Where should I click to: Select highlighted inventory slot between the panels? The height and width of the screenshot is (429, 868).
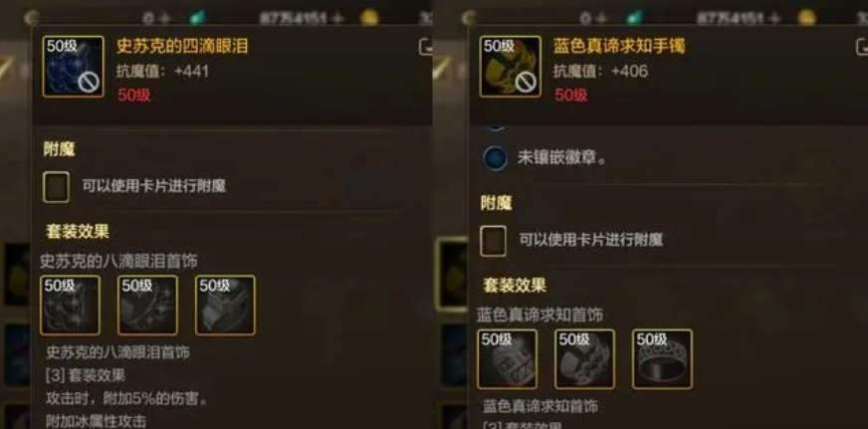451,275
